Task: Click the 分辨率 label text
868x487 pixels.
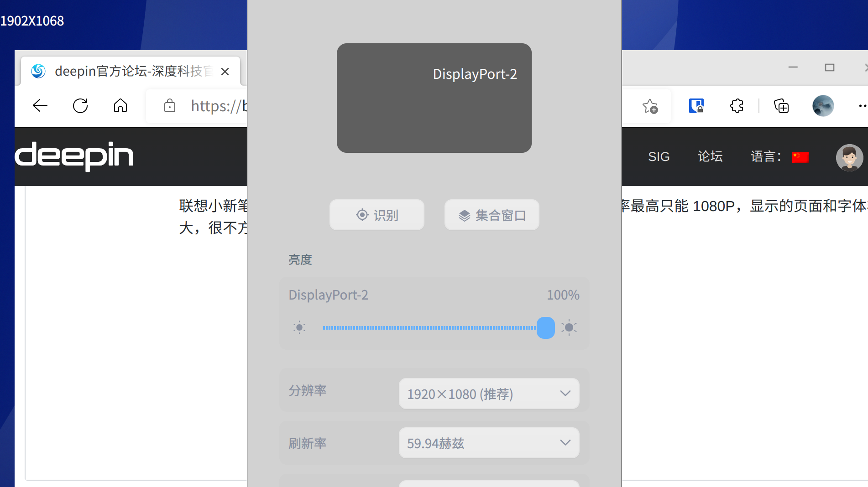Action: click(x=308, y=390)
